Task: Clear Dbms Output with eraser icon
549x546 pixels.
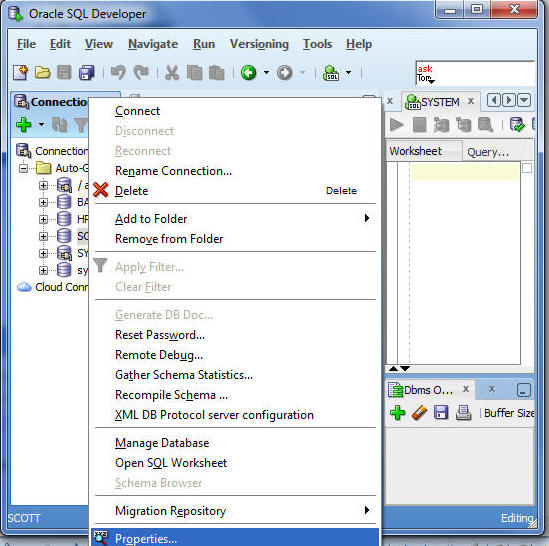Action: pos(419,413)
